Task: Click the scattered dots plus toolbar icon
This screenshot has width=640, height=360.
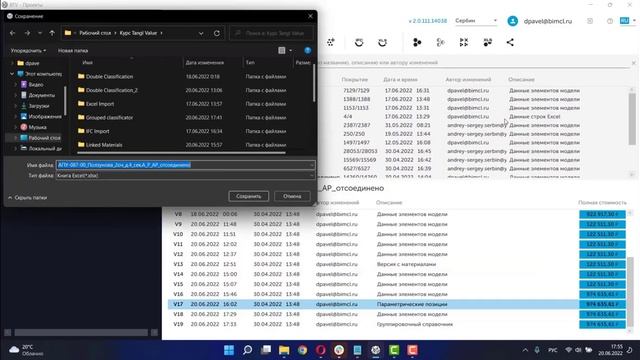Action: pos(331,42)
